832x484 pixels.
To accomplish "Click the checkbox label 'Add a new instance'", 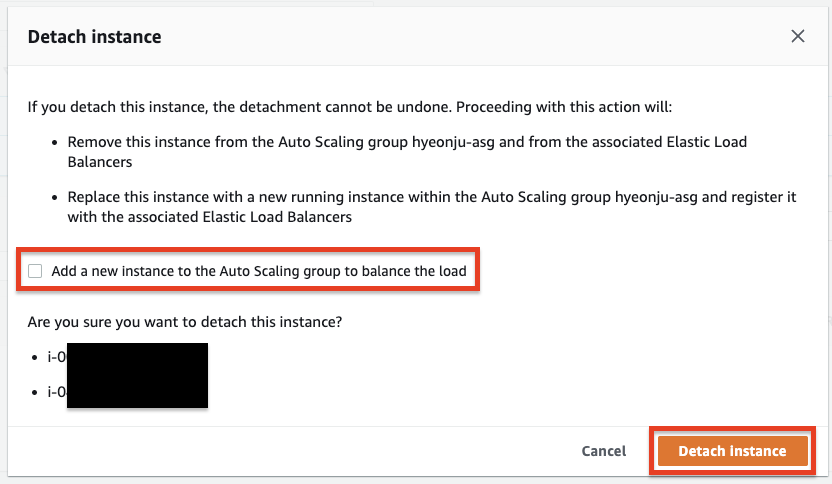I will coord(259,271).
